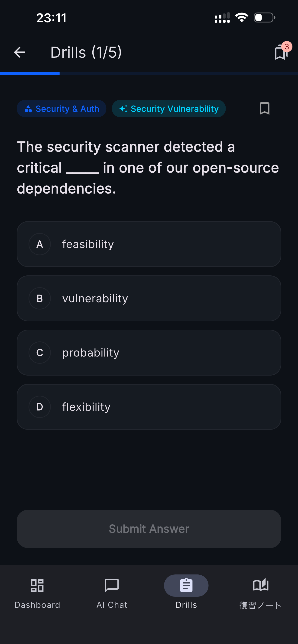Click the Security & Auth tag

pyautogui.click(x=62, y=108)
